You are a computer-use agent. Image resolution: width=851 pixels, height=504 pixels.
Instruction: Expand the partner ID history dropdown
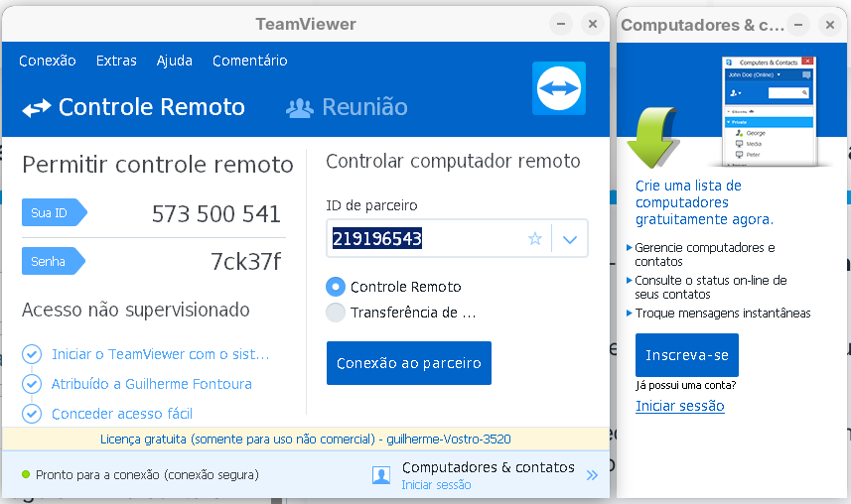569,239
